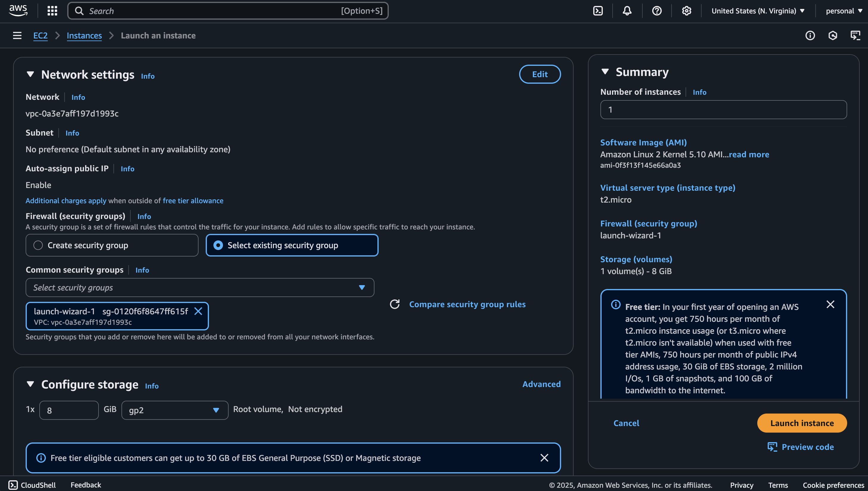Click Software Image (AMI) summary link

(643, 142)
